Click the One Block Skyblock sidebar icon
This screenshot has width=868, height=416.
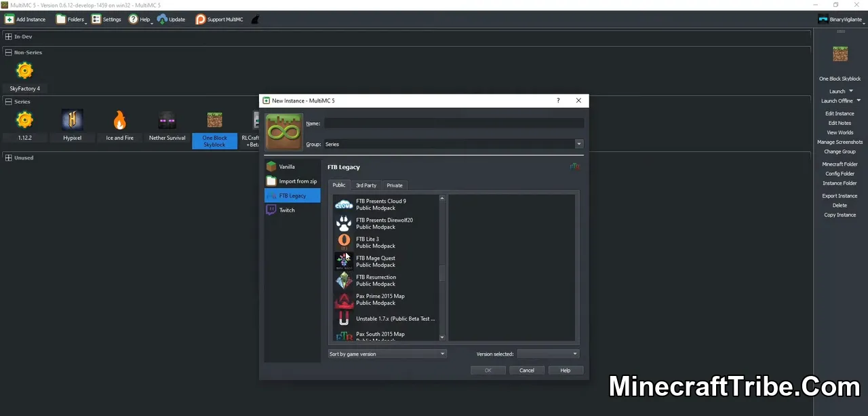pos(840,54)
